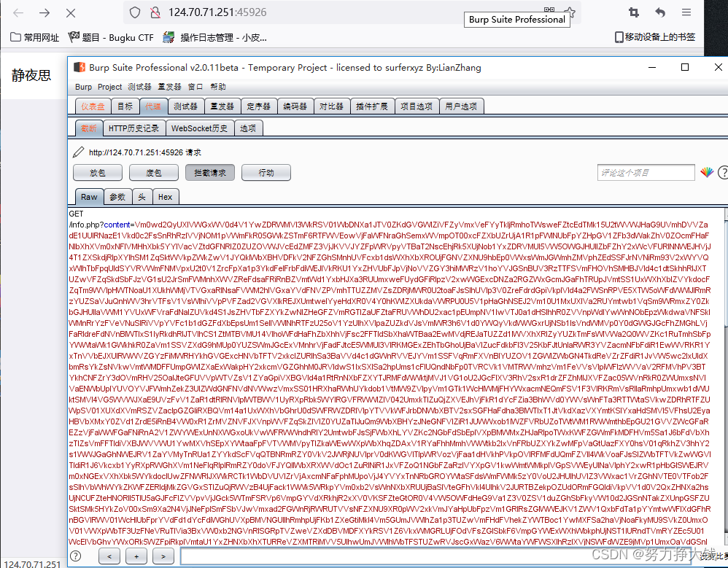Switch to the 代理 tab
The image size is (728, 568).
[x=152, y=106]
